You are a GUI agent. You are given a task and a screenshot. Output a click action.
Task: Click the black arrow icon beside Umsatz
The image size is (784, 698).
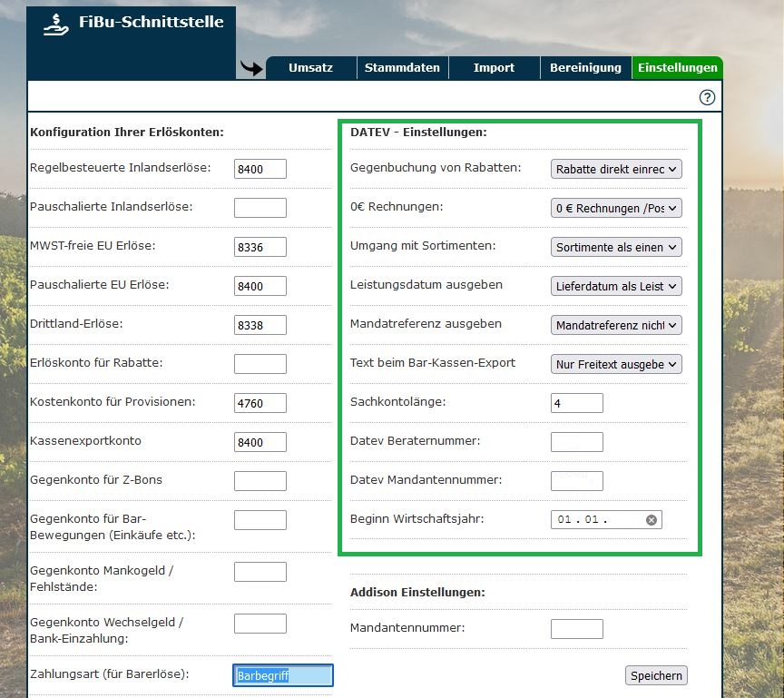[251, 68]
